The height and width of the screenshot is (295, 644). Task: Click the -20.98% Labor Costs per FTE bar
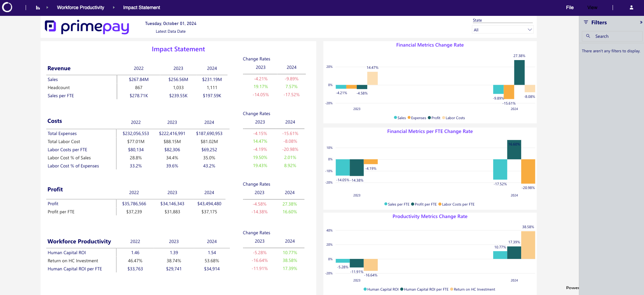[528, 171]
